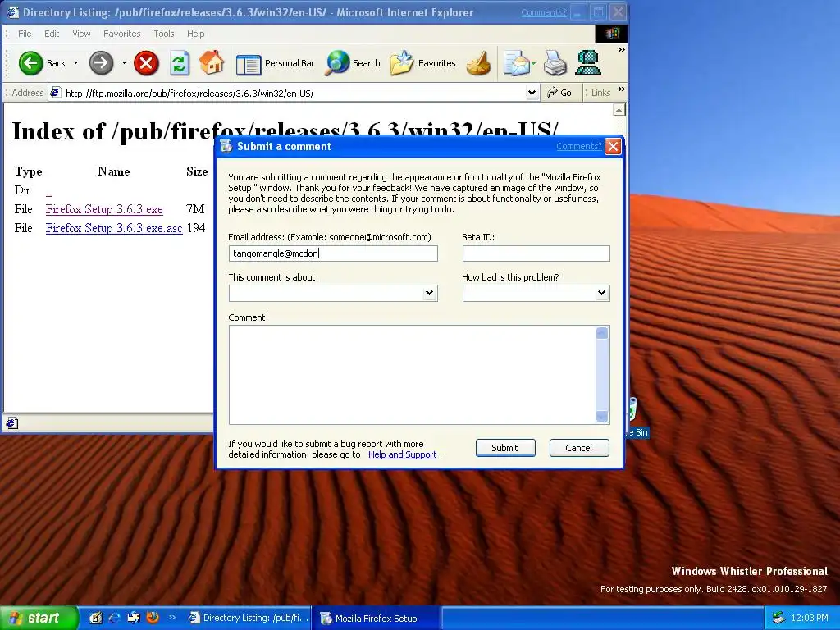
Task: Open the View menu
Action: click(81, 34)
